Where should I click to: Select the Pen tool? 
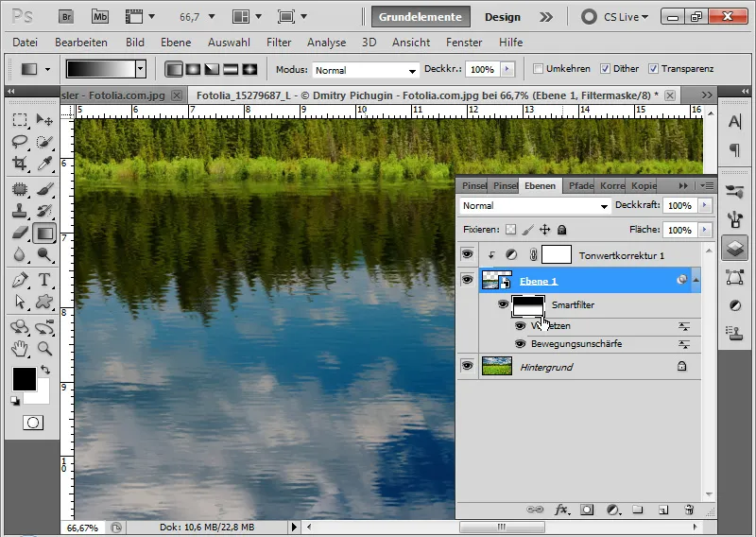(x=20, y=279)
